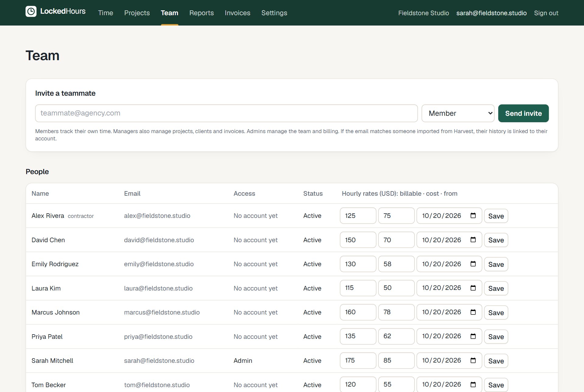Select the Team tab
The image size is (584, 392).
pyautogui.click(x=169, y=13)
